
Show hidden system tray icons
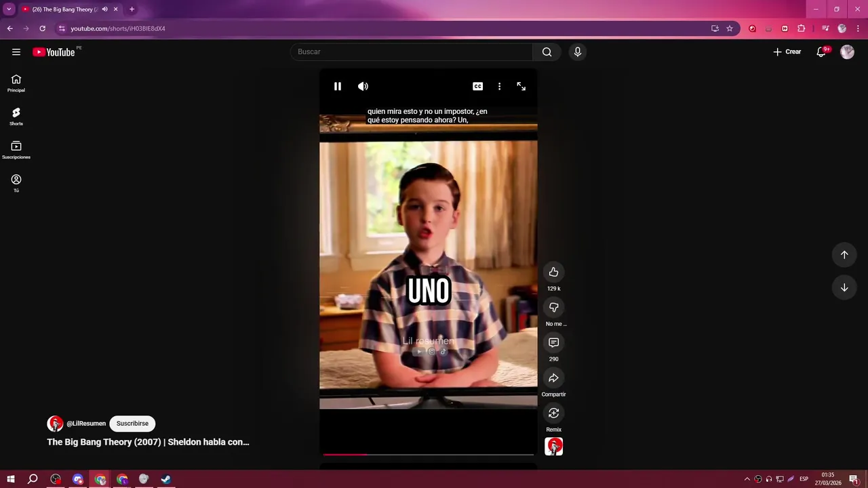(747, 479)
